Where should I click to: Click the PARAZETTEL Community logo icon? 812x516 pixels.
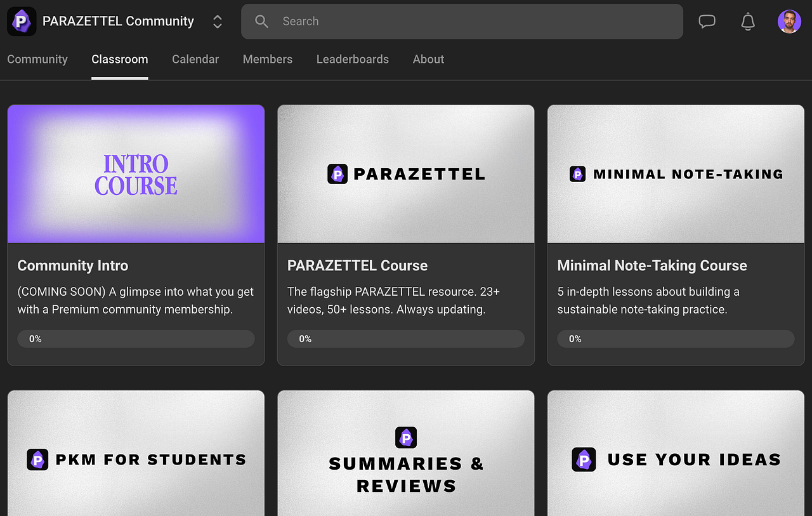tap(22, 22)
